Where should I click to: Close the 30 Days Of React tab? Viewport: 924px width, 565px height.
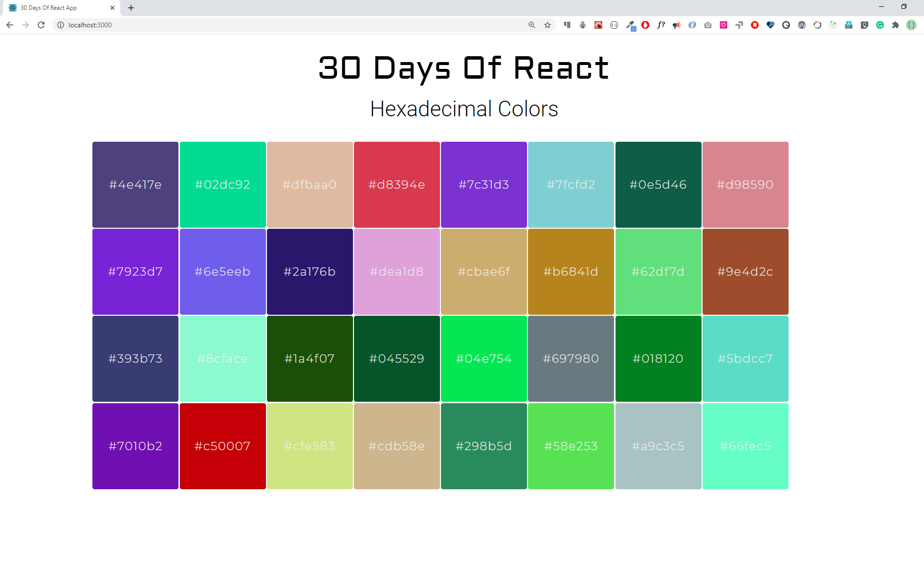pyautogui.click(x=112, y=8)
